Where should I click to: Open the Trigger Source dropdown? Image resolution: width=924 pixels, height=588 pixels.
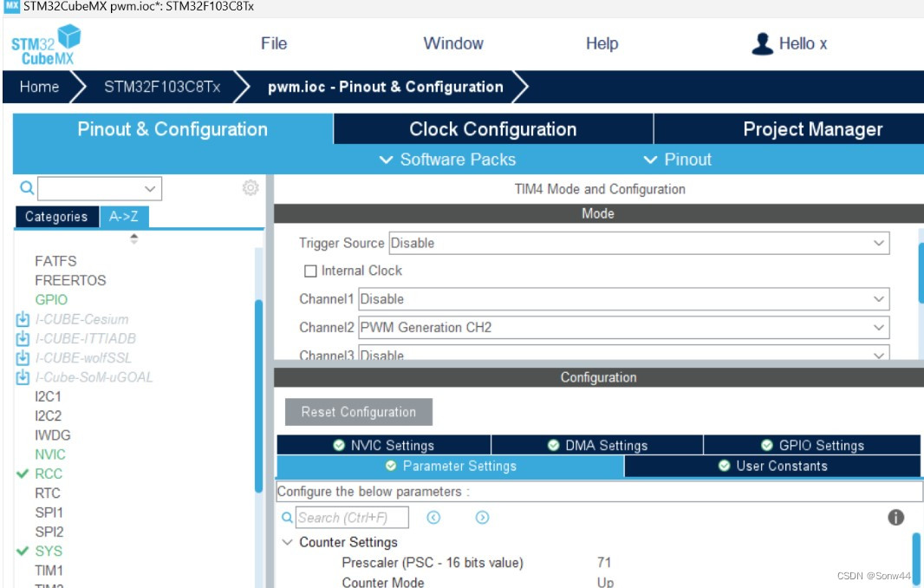click(x=639, y=243)
